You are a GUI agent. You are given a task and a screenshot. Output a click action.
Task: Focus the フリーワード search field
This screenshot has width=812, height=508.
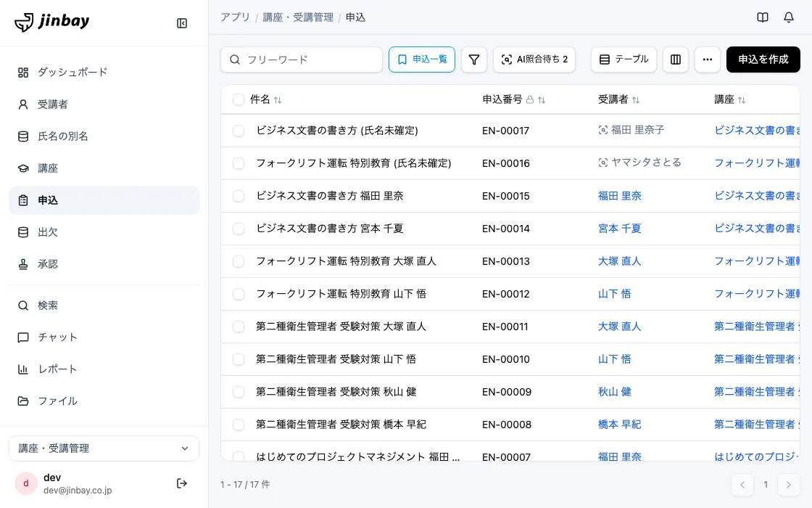point(302,60)
